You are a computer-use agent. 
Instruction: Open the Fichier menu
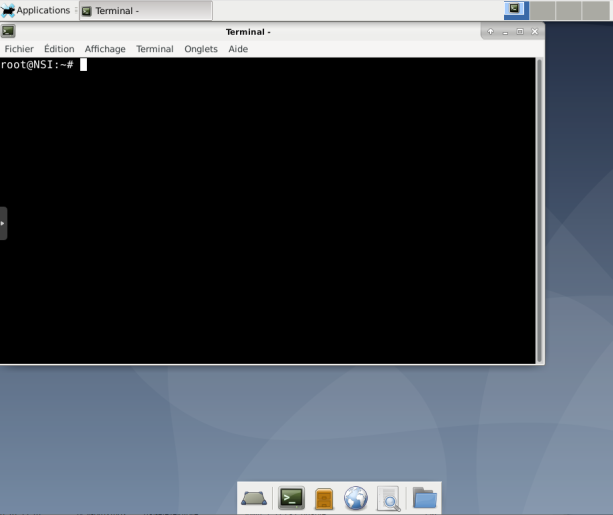pyautogui.click(x=19, y=49)
